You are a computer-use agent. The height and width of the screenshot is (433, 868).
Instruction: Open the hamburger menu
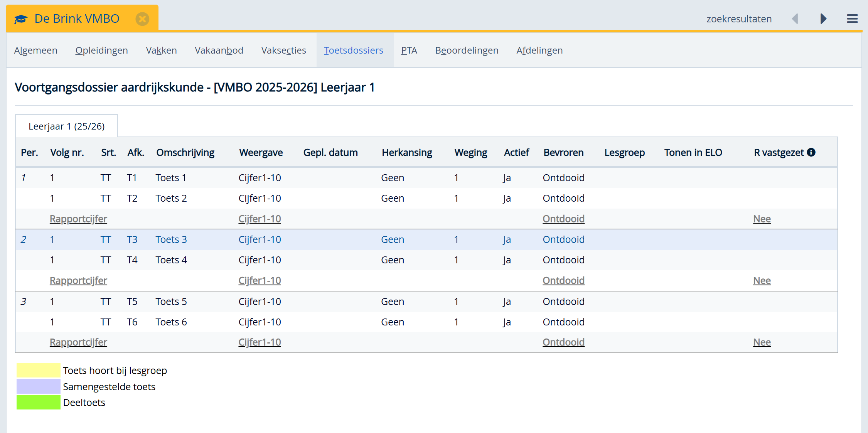(x=852, y=19)
